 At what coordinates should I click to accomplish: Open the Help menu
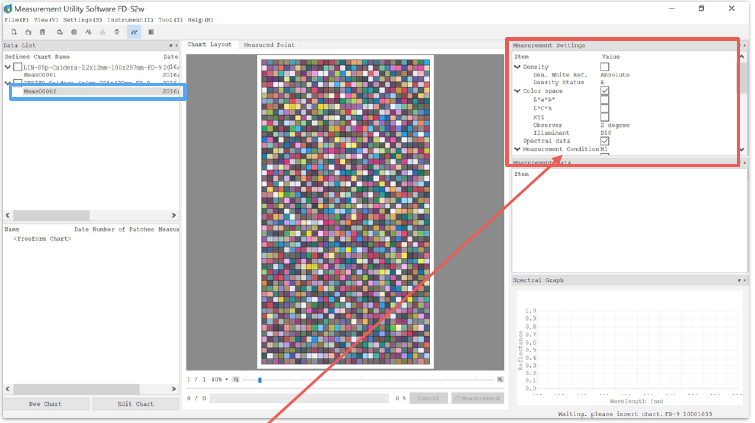[x=200, y=20]
